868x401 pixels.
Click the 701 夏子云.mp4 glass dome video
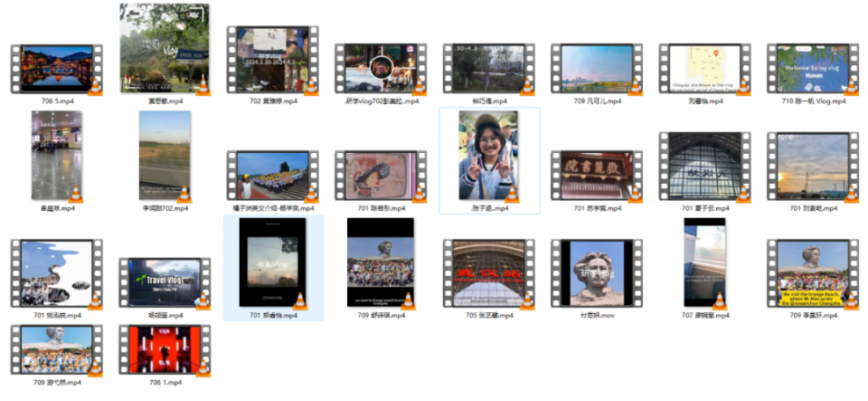(x=704, y=167)
